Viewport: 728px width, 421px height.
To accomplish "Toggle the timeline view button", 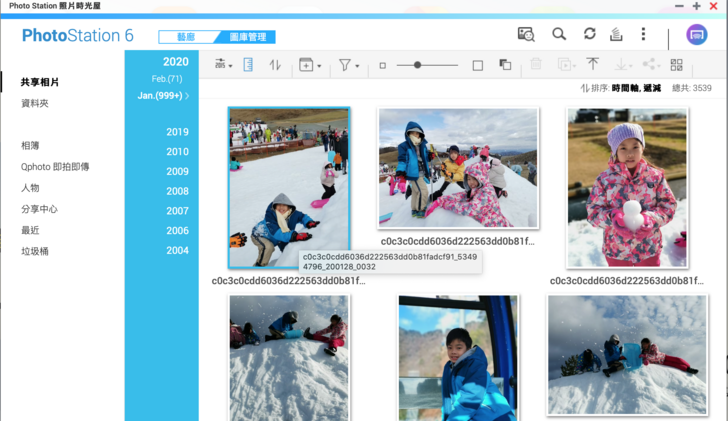I will click(248, 65).
